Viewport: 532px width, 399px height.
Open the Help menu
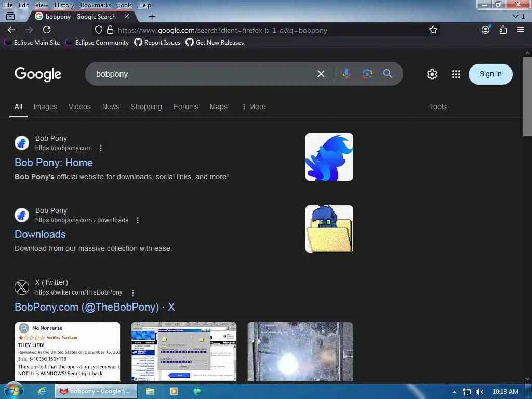[144, 5]
